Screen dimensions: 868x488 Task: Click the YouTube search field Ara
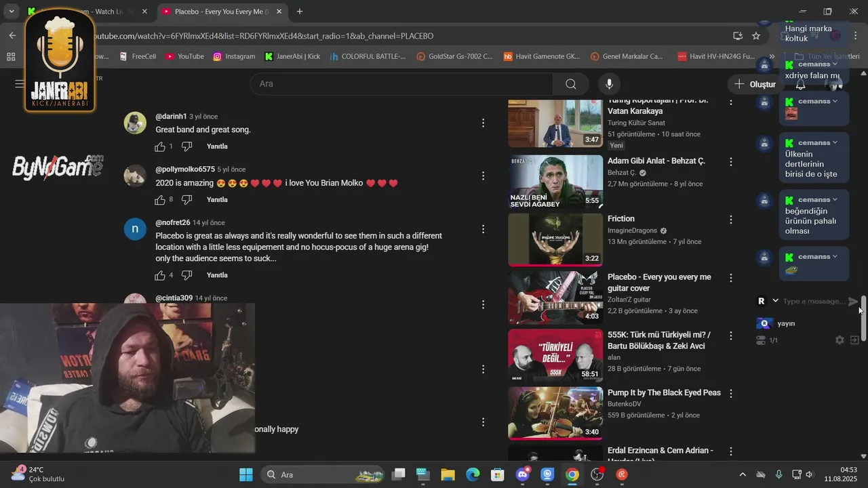coord(401,84)
